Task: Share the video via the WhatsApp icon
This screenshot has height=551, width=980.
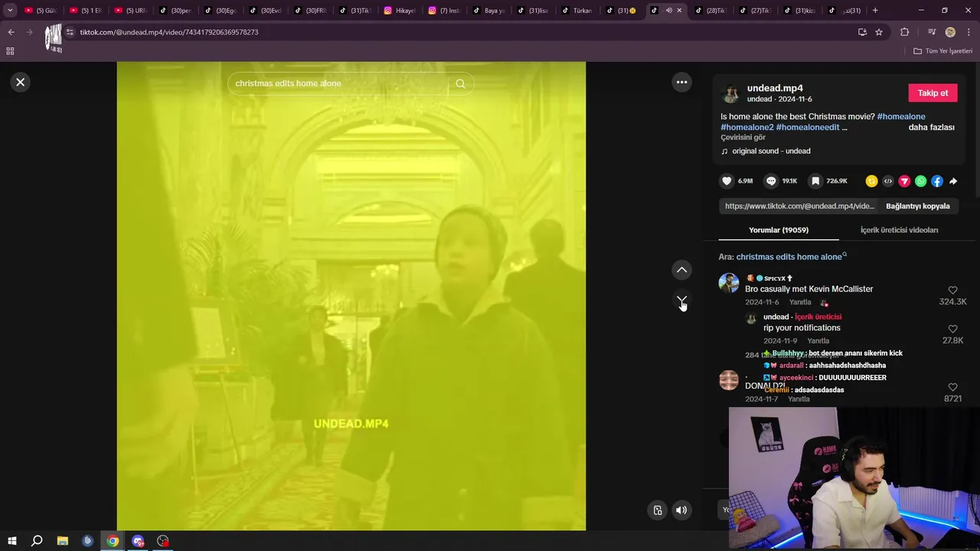Action: click(920, 181)
